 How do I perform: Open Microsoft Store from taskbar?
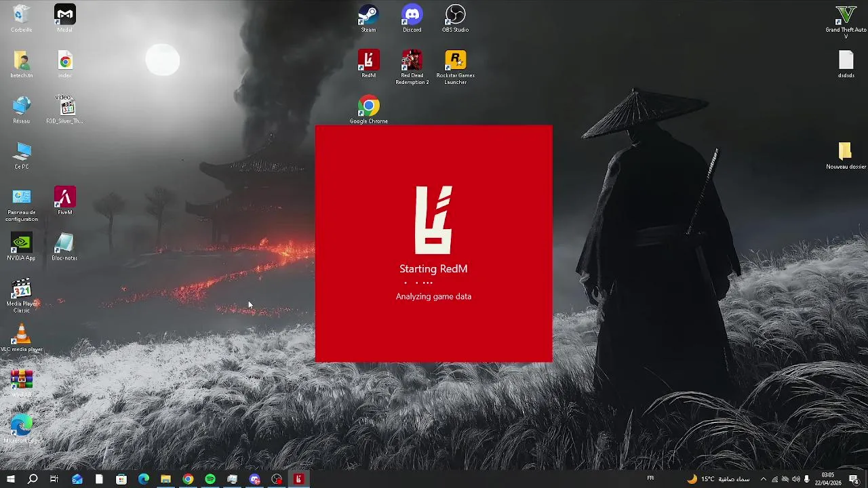(121, 479)
